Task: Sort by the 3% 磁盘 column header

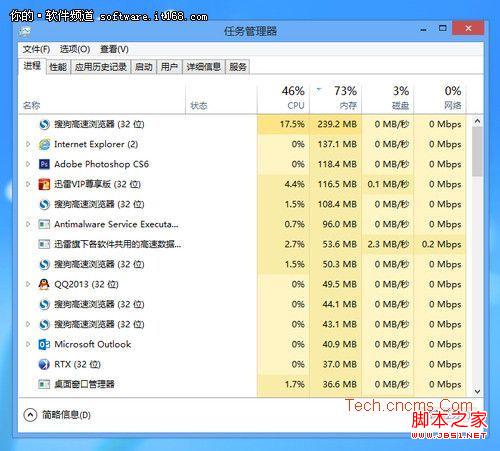Action: pyautogui.click(x=388, y=98)
